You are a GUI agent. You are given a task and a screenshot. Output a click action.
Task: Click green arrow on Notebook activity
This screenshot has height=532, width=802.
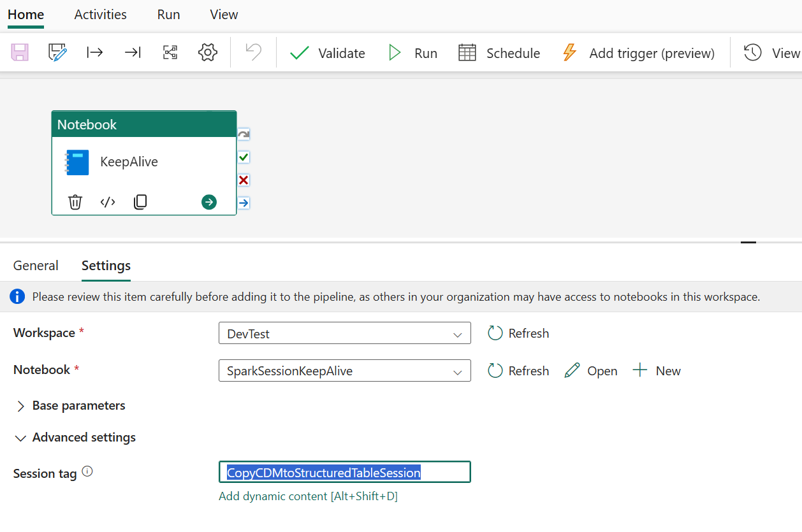[x=209, y=203]
